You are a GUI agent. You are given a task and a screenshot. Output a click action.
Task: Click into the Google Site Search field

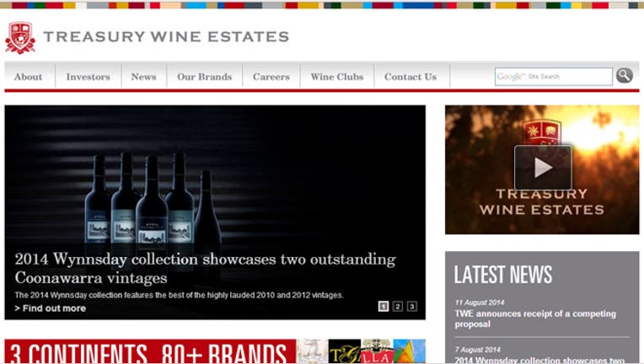[x=553, y=77]
